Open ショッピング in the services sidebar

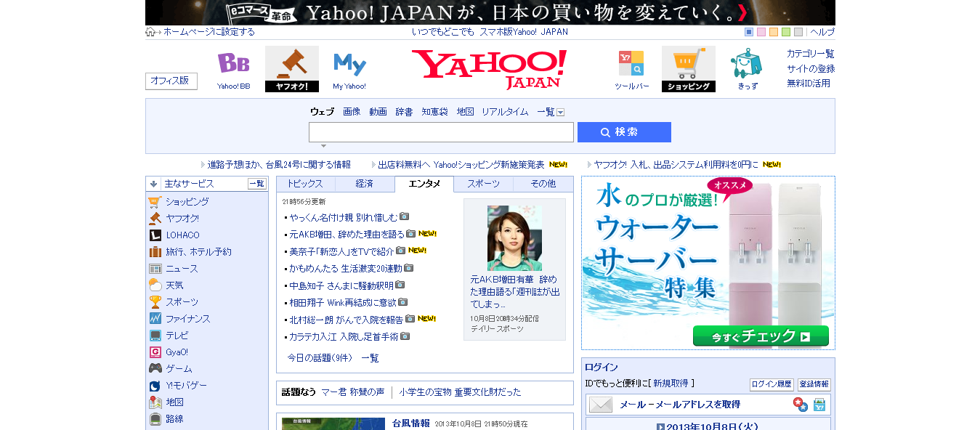tap(187, 202)
